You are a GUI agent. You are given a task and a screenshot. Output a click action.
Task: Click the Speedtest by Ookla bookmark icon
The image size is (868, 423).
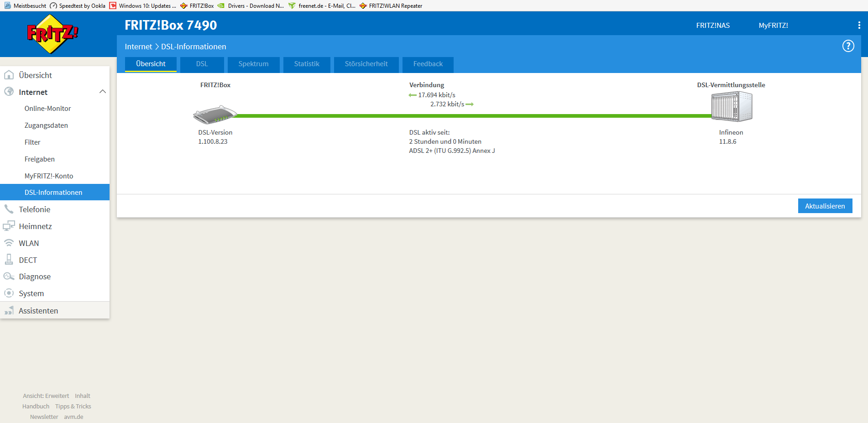click(53, 5)
